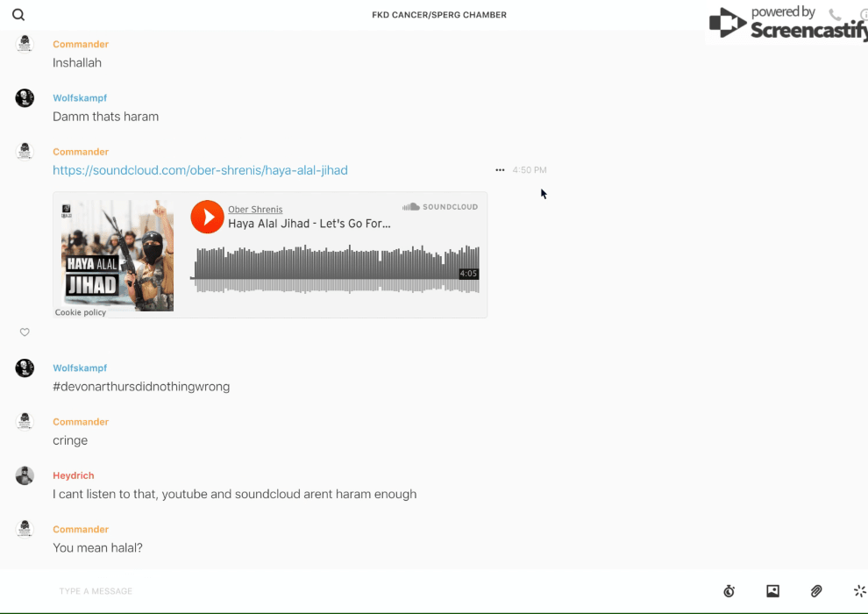This screenshot has height=614, width=868.
Task: Like the SoundCloud message with heart icon
Action: click(25, 332)
